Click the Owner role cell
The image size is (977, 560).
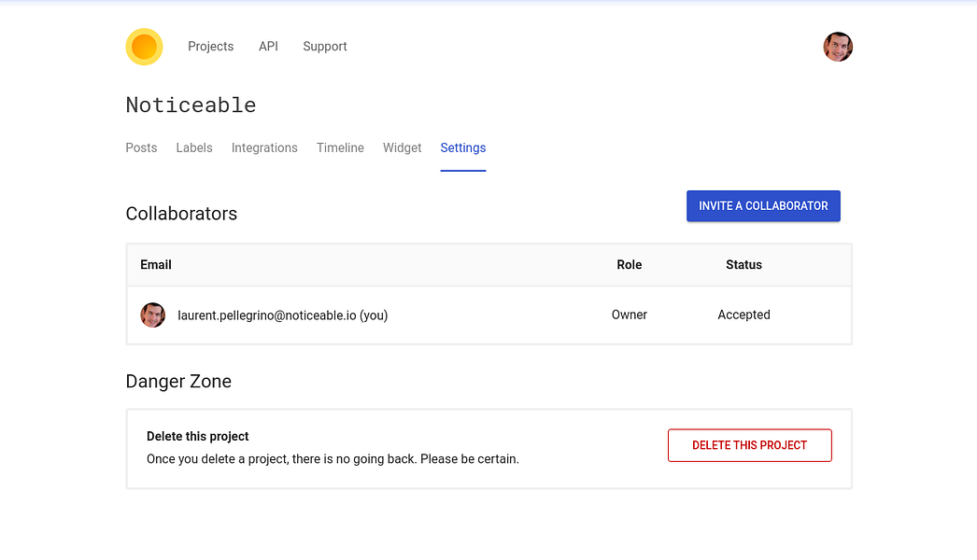pyautogui.click(x=629, y=315)
